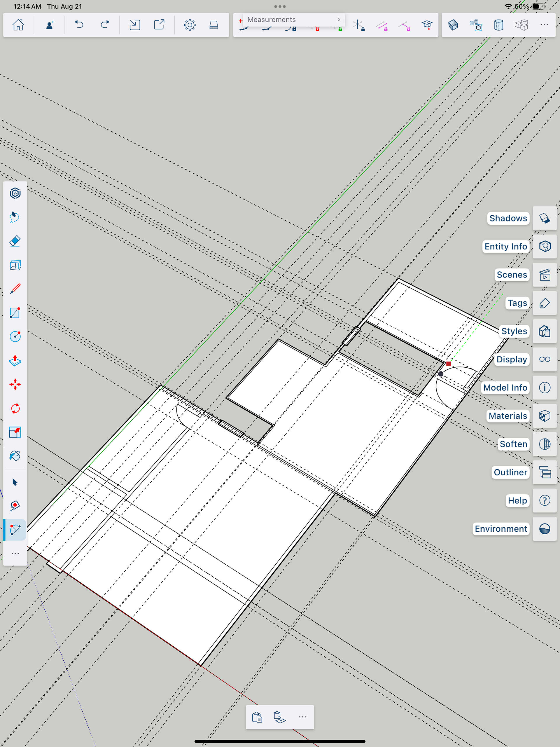Choose the Select arrow tool
The width and height of the screenshot is (560, 747).
(x=15, y=482)
